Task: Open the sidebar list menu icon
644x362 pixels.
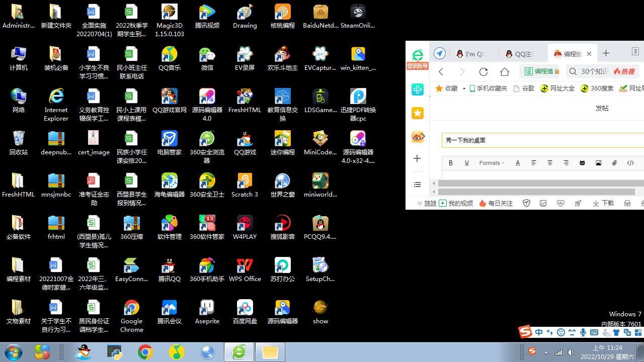Action: [417, 185]
